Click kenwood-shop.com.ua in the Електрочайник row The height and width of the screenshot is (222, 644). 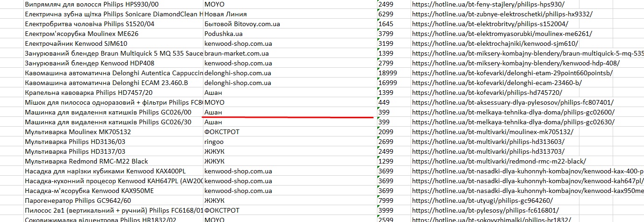pyautogui.click(x=290, y=43)
